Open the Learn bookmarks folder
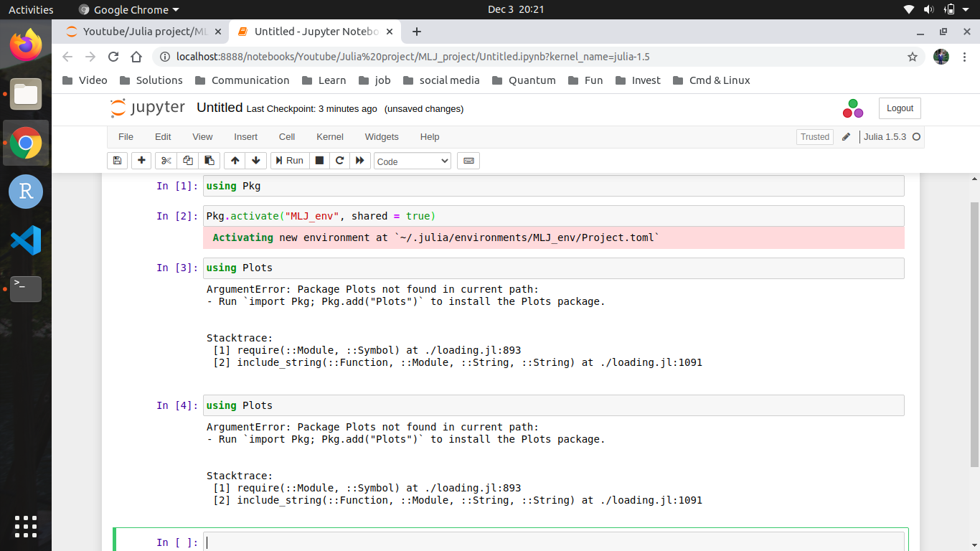 tap(324, 80)
